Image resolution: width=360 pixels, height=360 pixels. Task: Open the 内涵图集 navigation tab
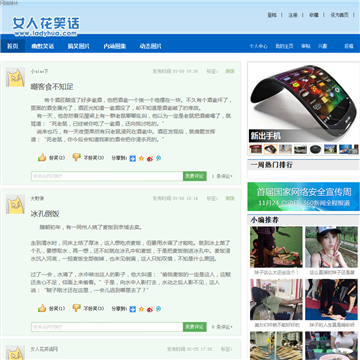pyautogui.click(x=114, y=46)
